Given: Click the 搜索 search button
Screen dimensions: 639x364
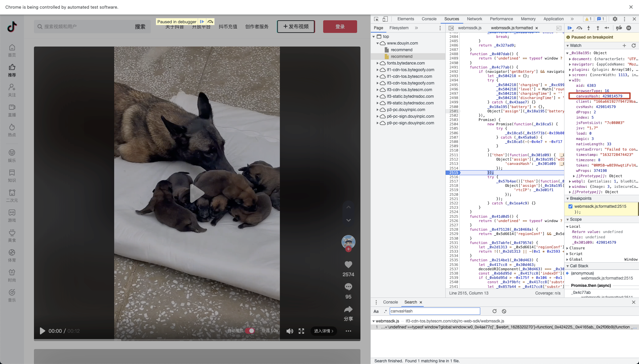Looking at the screenshot, I should click(x=140, y=27).
